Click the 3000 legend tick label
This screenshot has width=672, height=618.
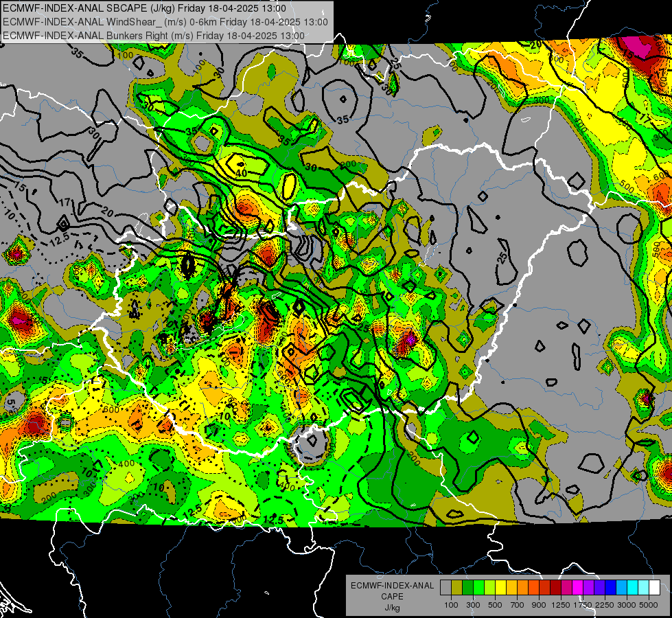[x=627, y=605]
